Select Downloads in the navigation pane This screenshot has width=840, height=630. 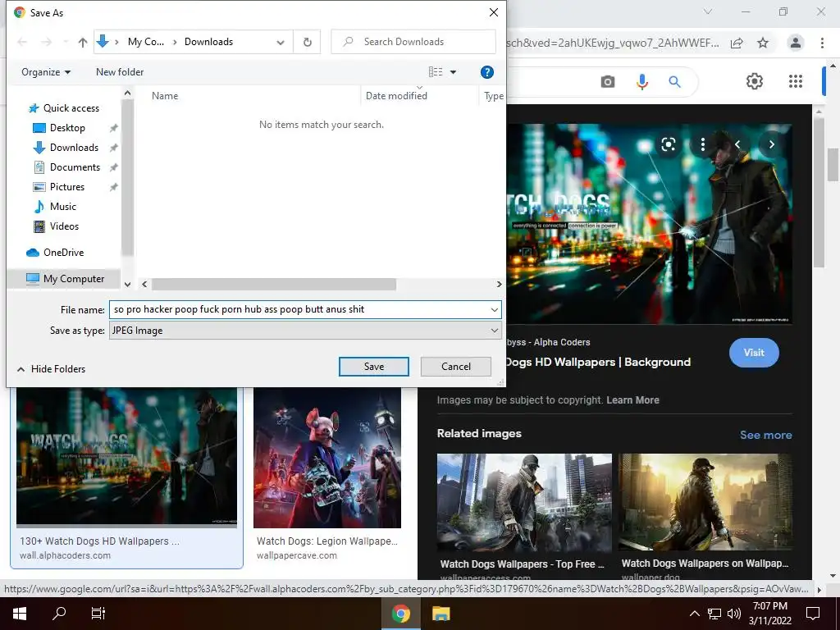(x=74, y=148)
